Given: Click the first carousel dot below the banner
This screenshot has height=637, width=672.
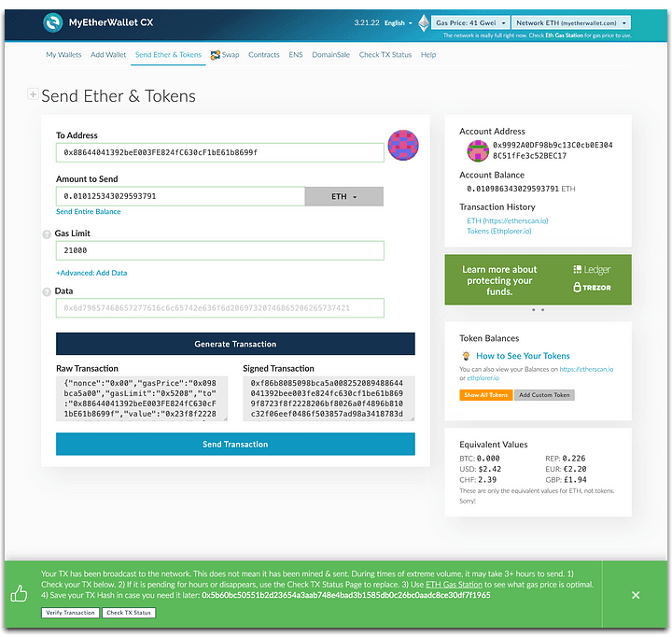Looking at the screenshot, I should [533, 310].
